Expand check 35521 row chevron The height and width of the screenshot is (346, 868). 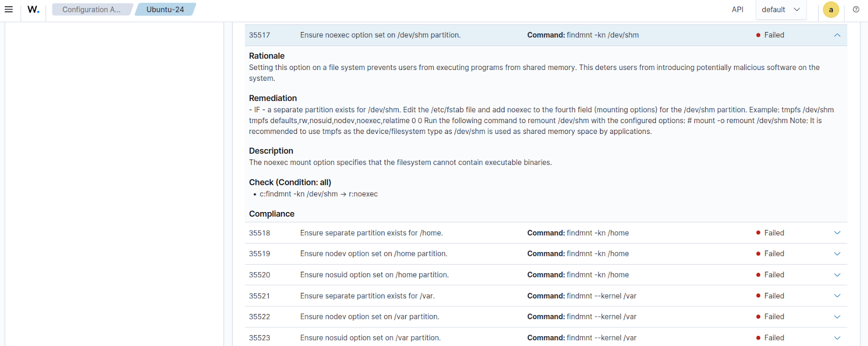tap(837, 296)
